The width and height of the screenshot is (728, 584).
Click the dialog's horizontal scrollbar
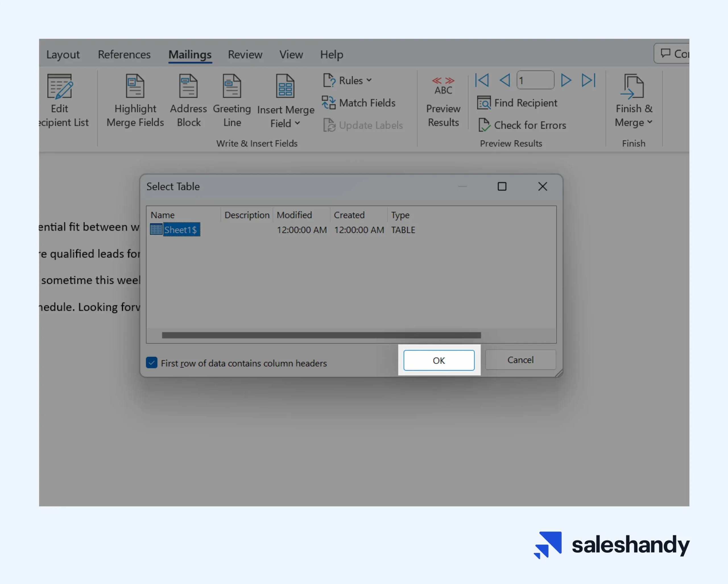321,335
